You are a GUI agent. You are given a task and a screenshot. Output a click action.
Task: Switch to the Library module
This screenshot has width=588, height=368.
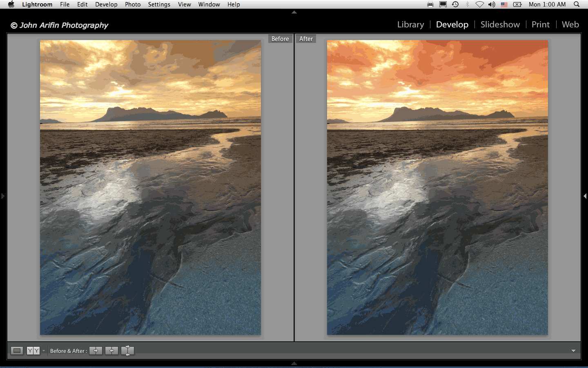410,25
